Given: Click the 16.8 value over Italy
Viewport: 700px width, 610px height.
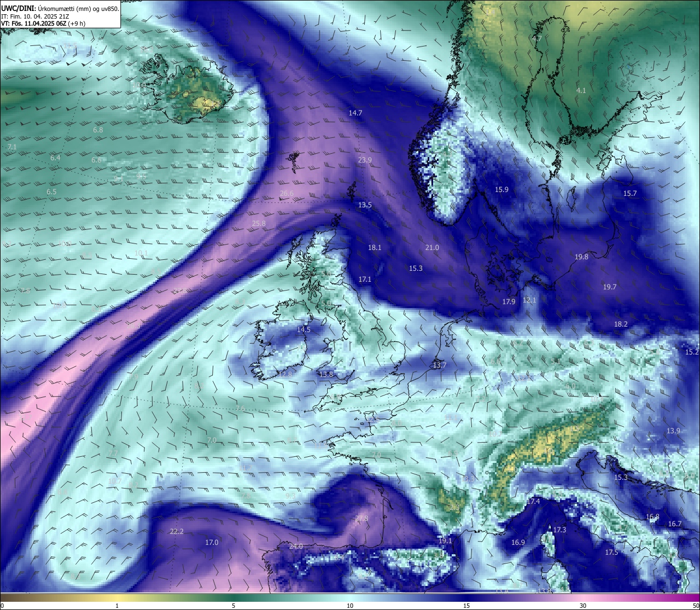Looking at the screenshot, I should click(x=652, y=516).
